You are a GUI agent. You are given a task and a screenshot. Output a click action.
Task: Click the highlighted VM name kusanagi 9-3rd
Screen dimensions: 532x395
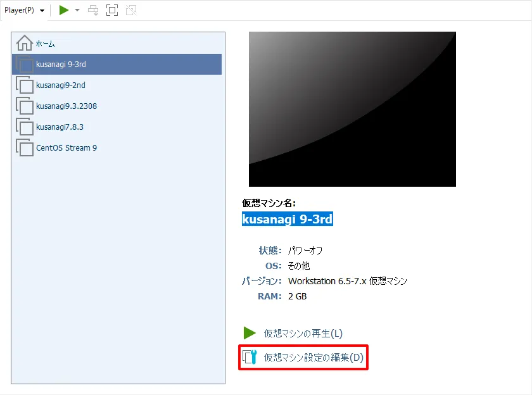pos(288,219)
